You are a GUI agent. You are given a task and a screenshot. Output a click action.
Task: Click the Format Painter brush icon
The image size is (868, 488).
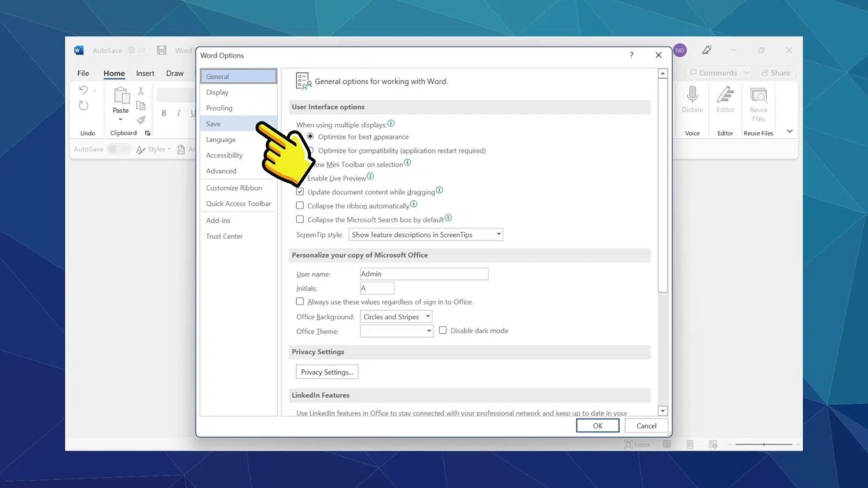[x=141, y=120]
